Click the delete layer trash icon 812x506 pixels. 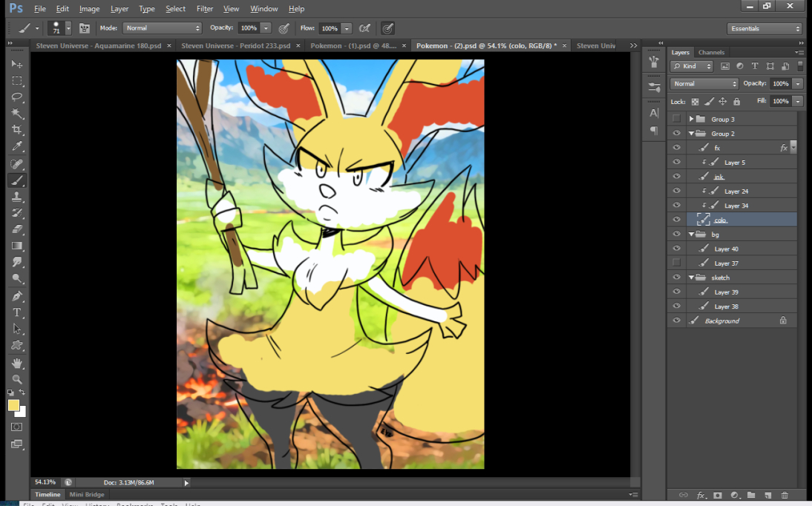(785, 495)
